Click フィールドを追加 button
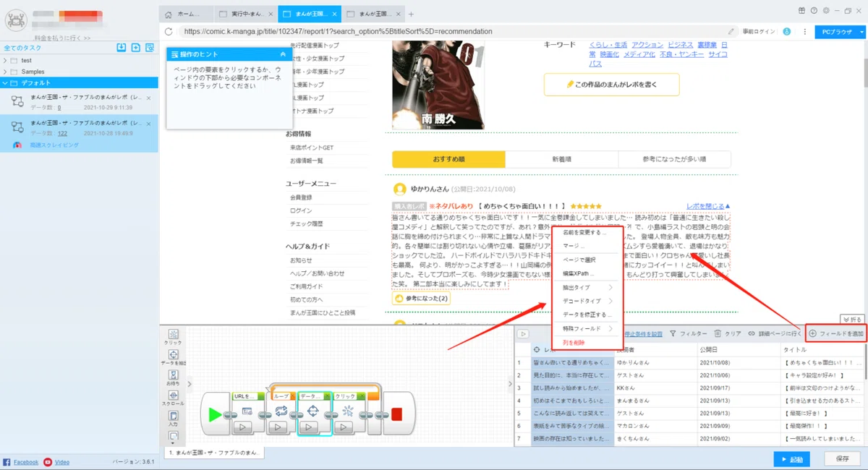This screenshot has height=470, width=868. [x=836, y=334]
